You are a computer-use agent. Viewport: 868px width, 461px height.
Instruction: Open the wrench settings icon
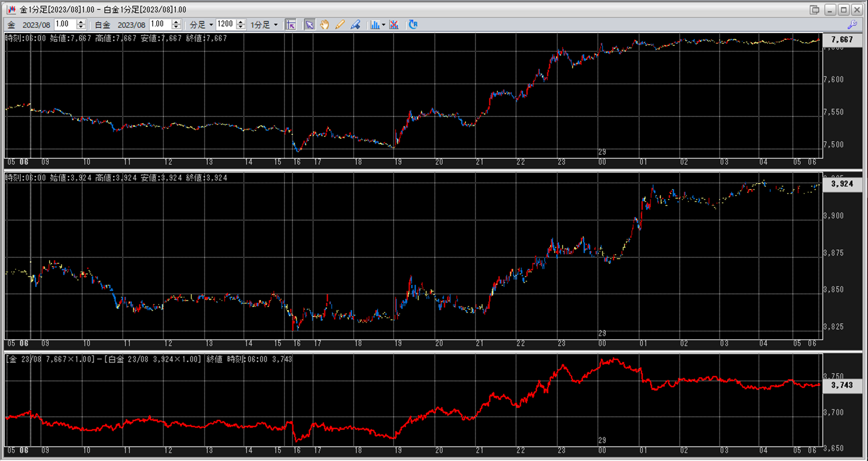pos(852,25)
